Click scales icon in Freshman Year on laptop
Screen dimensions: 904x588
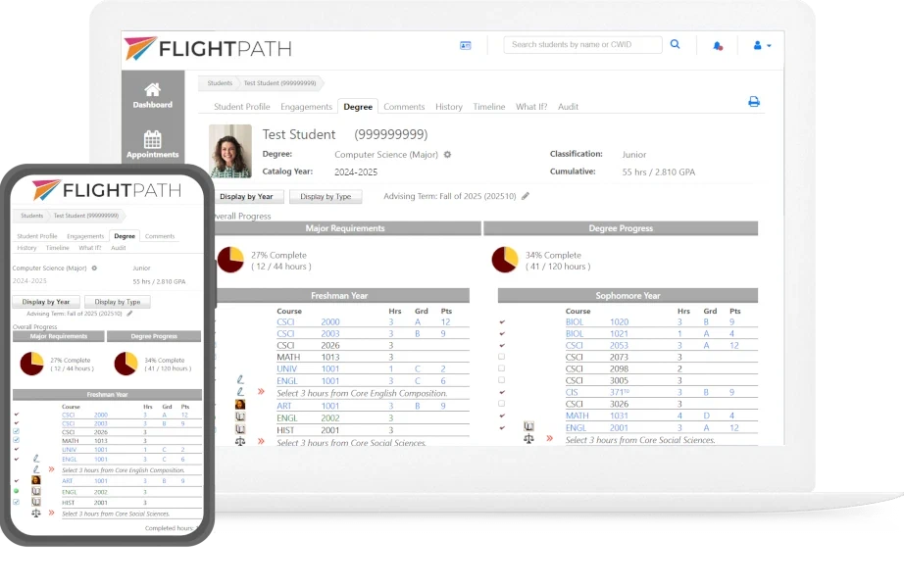[x=240, y=442]
